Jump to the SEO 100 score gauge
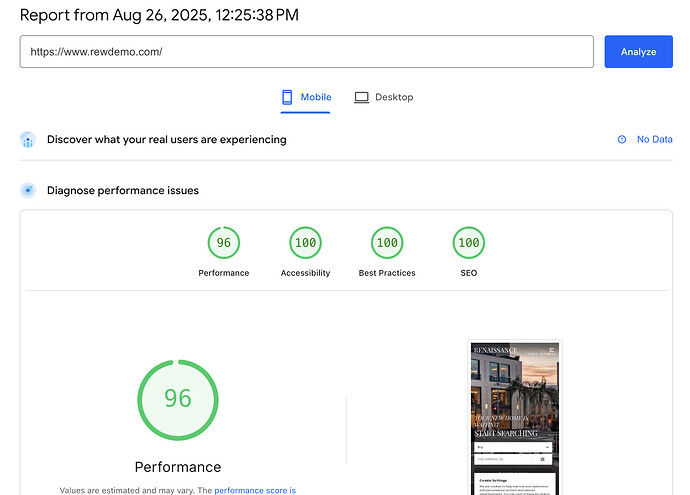Screen dimensions: 690x495 point(468,243)
